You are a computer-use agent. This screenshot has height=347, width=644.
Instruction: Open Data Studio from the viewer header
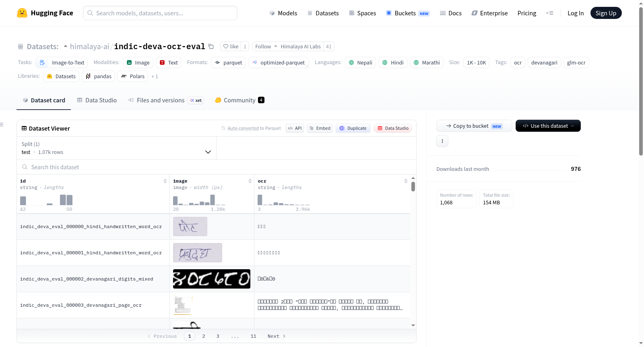point(393,128)
